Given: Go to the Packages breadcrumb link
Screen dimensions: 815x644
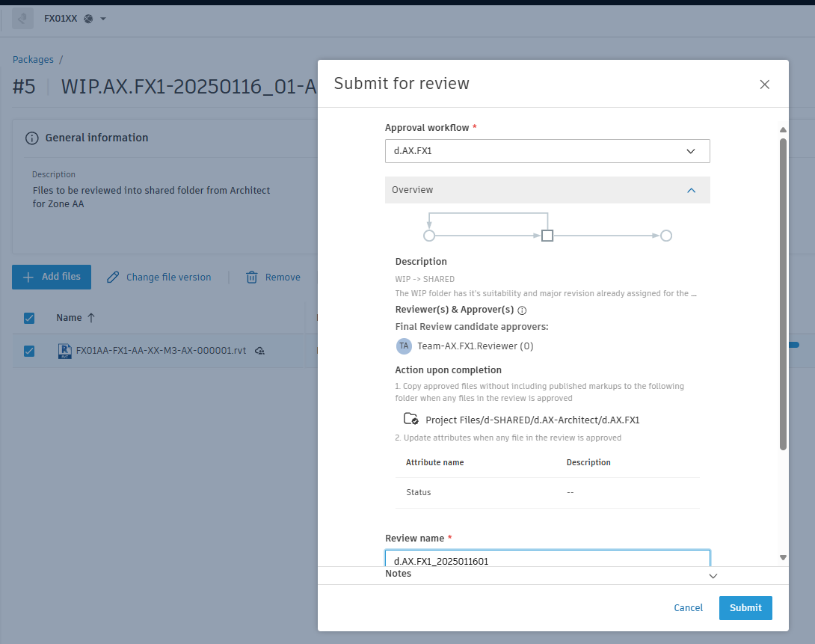Looking at the screenshot, I should 33,60.
